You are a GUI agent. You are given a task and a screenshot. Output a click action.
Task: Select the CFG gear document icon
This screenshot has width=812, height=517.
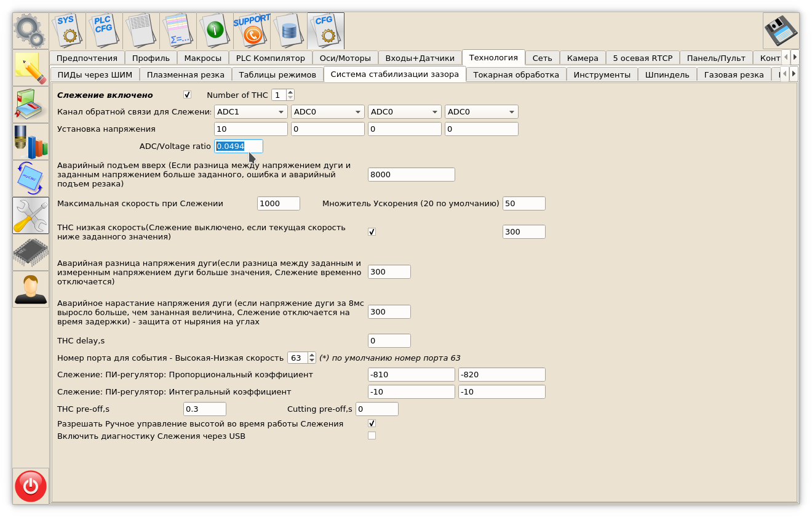pos(326,31)
